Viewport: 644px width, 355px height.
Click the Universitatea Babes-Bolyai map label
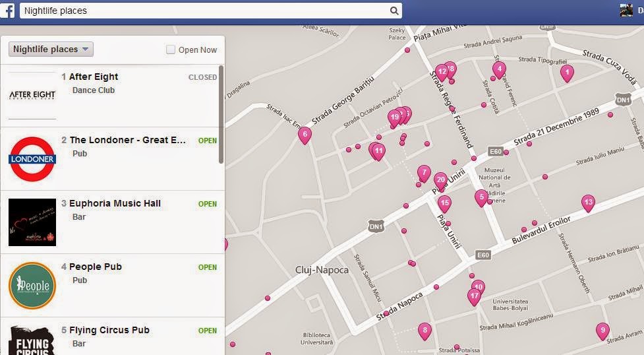click(510, 305)
